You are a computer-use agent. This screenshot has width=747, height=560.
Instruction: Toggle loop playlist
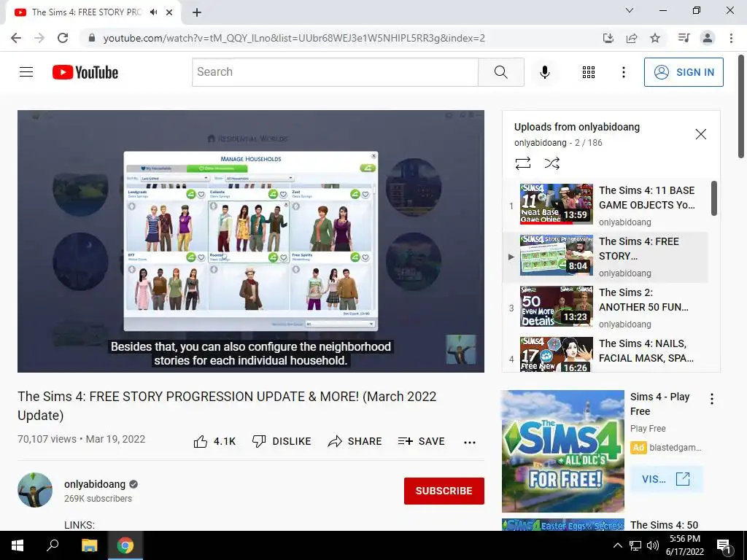pos(522,163)
